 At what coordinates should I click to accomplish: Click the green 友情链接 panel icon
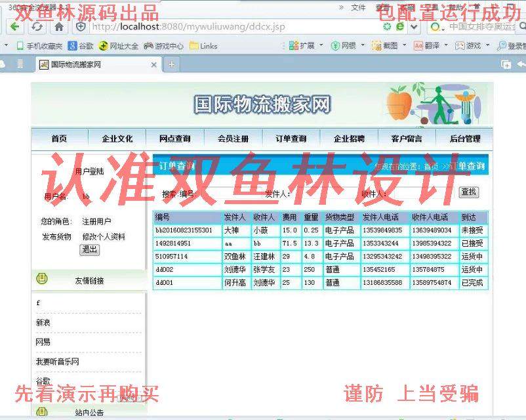click(41, 276)
